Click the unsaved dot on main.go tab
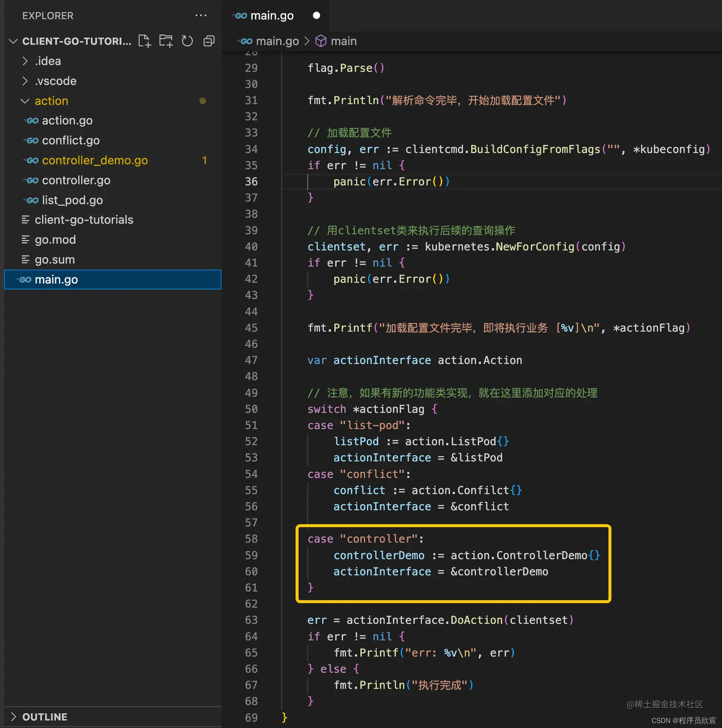Screen dimensions: 722x728 coord(316,15)
